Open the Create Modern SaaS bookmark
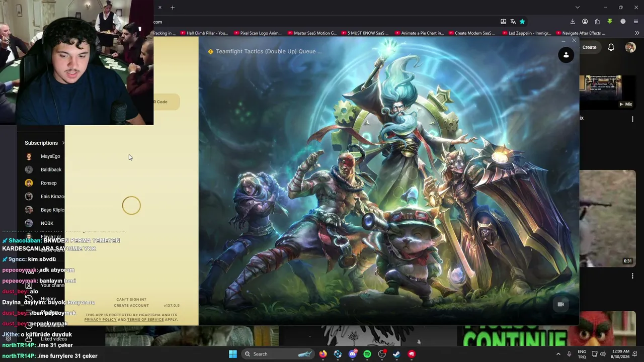Image resolution: width=644 pixels, height=362 pixels. 471,33
